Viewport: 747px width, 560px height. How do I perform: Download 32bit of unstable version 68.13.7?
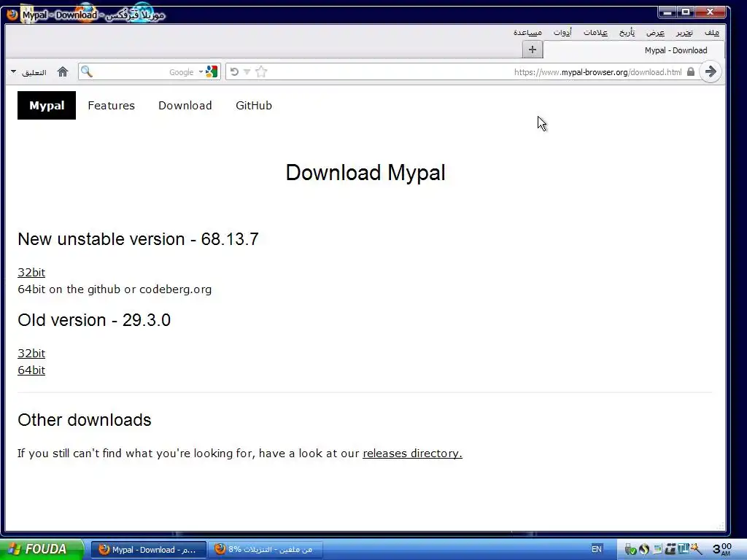click(31, 273)
